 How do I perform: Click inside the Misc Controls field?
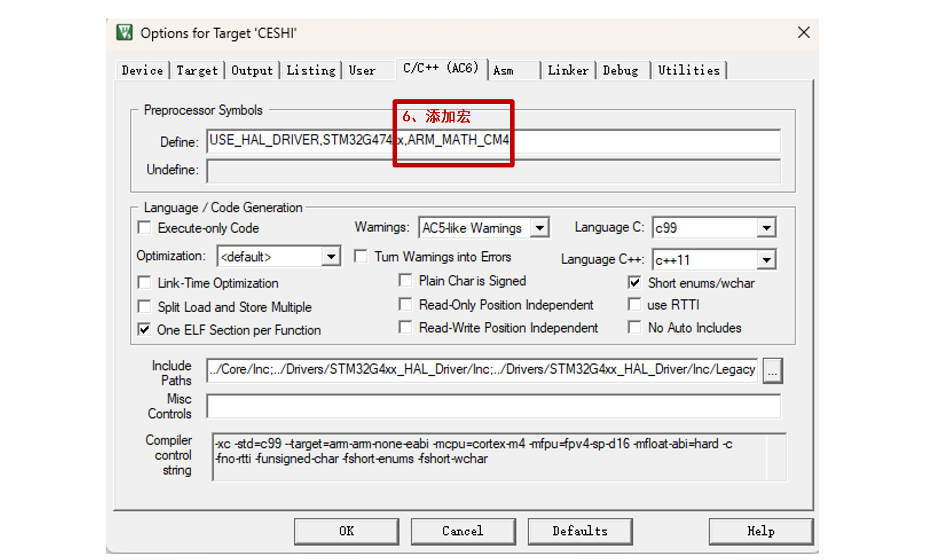(x=475, y=406)
